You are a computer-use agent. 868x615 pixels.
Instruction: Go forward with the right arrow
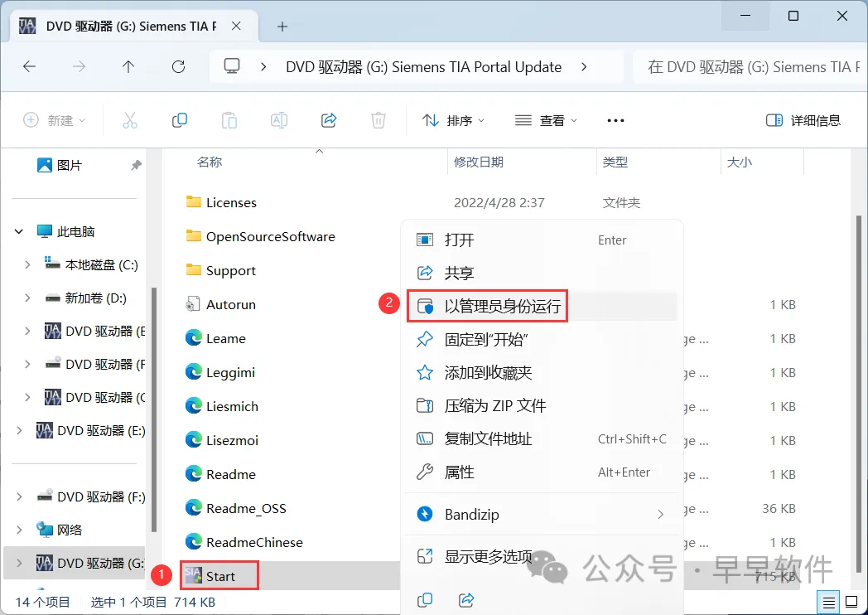tap(80, 67)
